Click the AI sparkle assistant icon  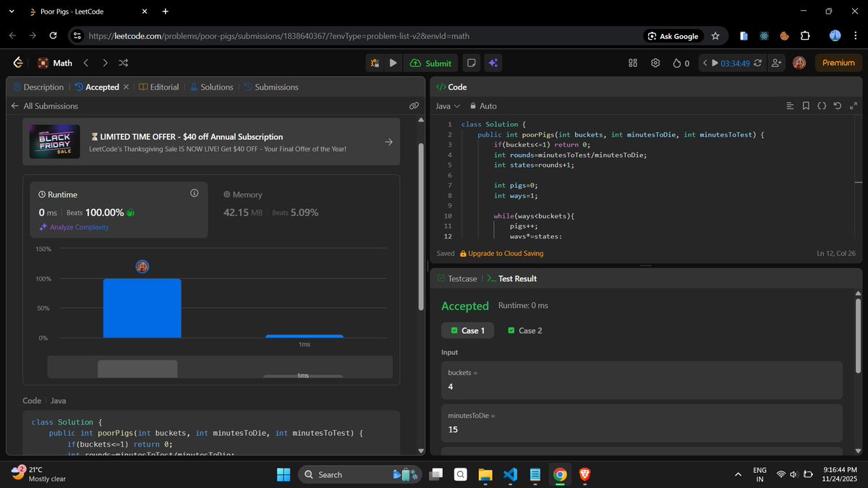[493, 63]
